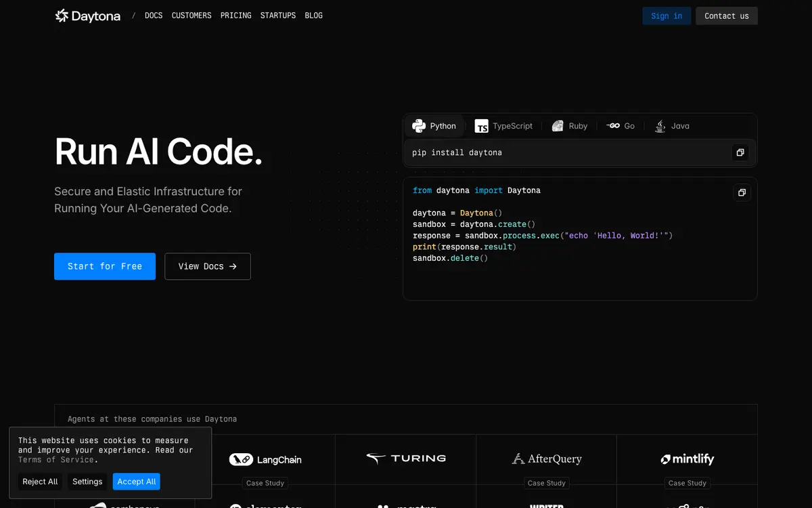Select the Python code tab
The height and width of the screenshot is (508, 812).
(434, 126)
